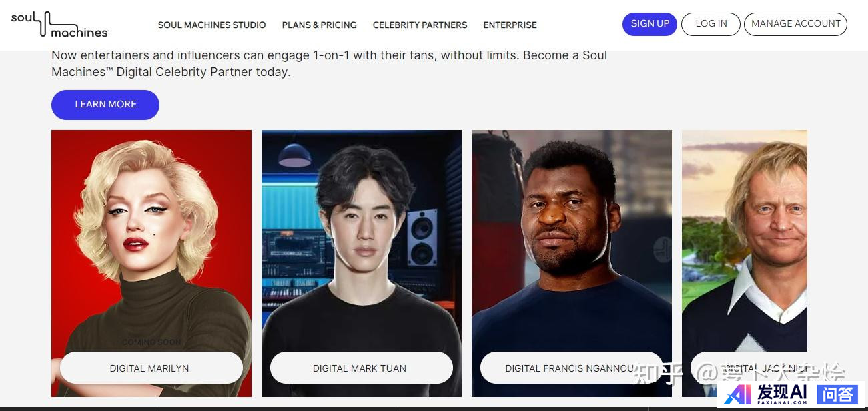The image size is (868, 411).
Task: Click the Soul Machines logo
Action: (x=59, y=25)
